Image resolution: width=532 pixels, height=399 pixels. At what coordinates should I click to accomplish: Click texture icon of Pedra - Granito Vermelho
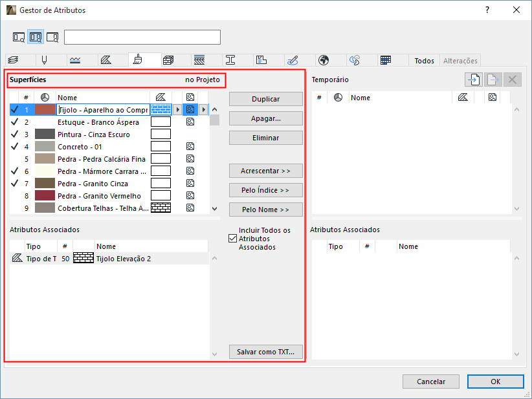point(190,195)
